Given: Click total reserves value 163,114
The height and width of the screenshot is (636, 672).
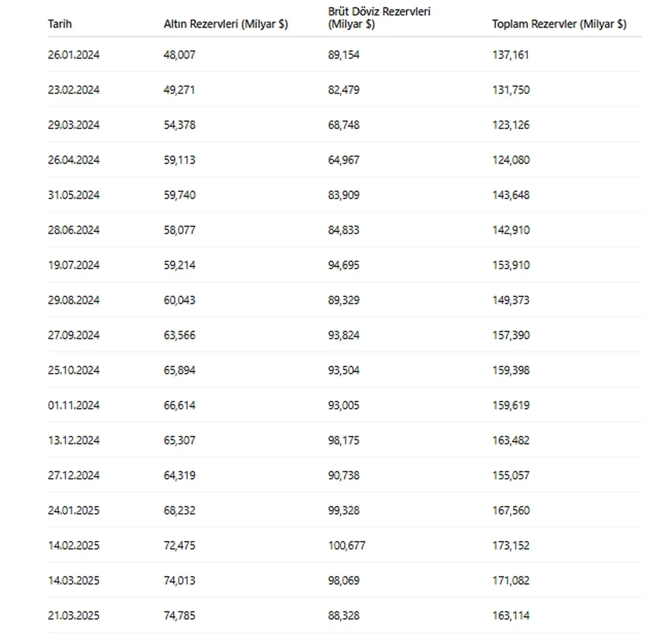Looking at the screenshot, I should coord(511,616).
